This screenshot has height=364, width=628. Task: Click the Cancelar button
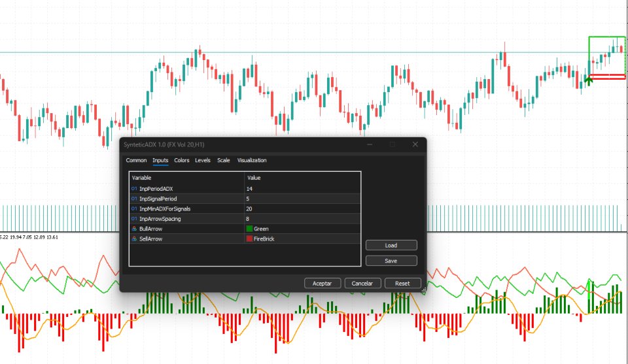[362, 283]
